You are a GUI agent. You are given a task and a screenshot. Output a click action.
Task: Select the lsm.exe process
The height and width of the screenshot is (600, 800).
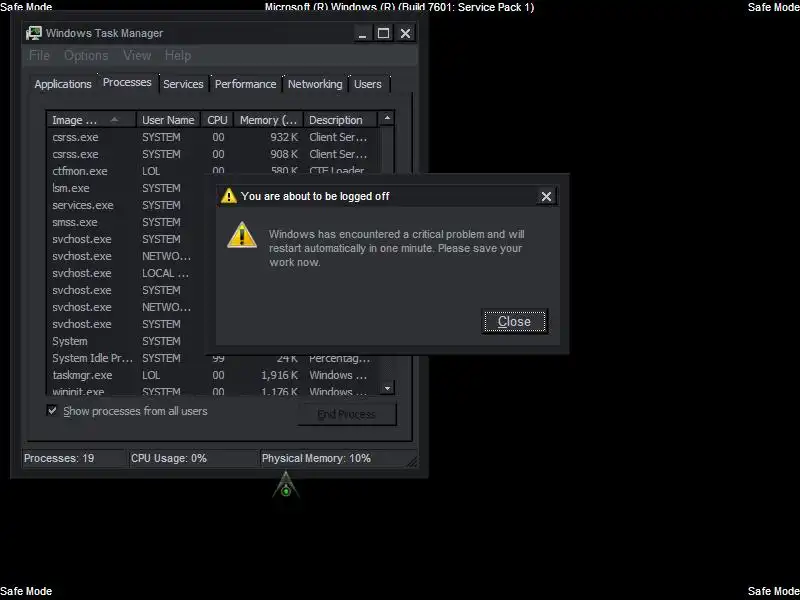click(127, 188)
